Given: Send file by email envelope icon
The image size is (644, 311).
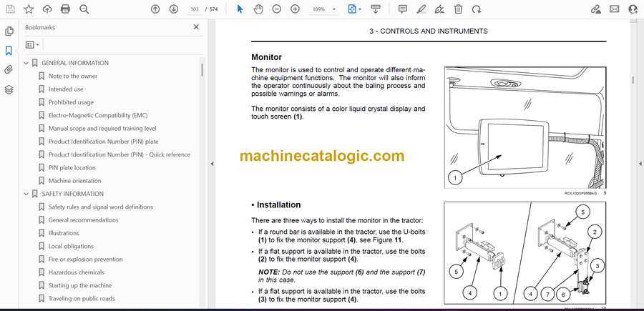Looking at the screenshot, I should click(615, 9).
